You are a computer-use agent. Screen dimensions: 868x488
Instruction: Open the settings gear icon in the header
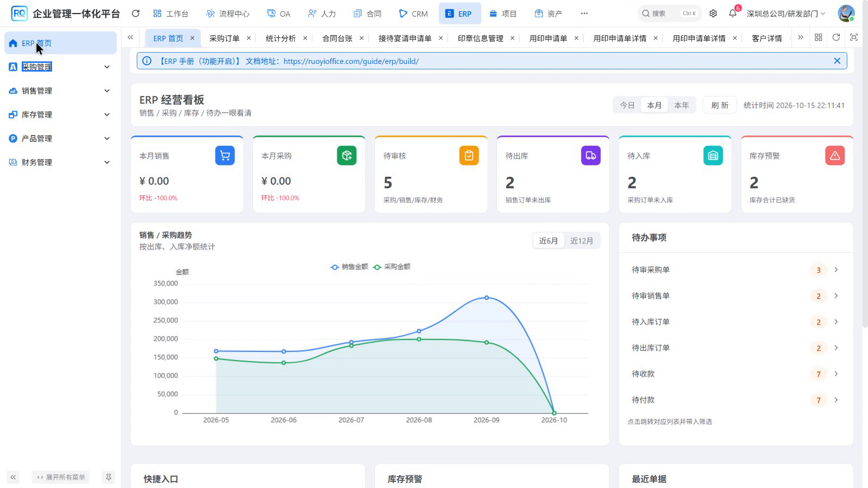pos(713,14)
